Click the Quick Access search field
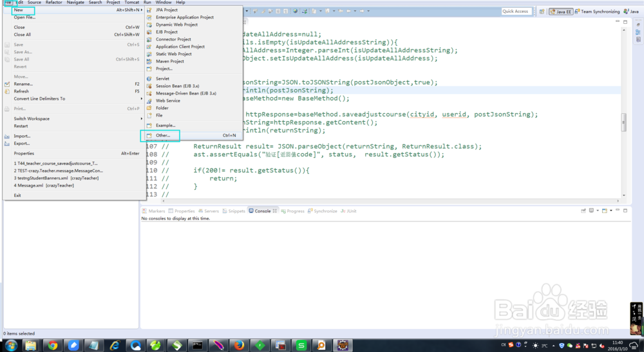The image size is (644, 352). click(516, 12)
